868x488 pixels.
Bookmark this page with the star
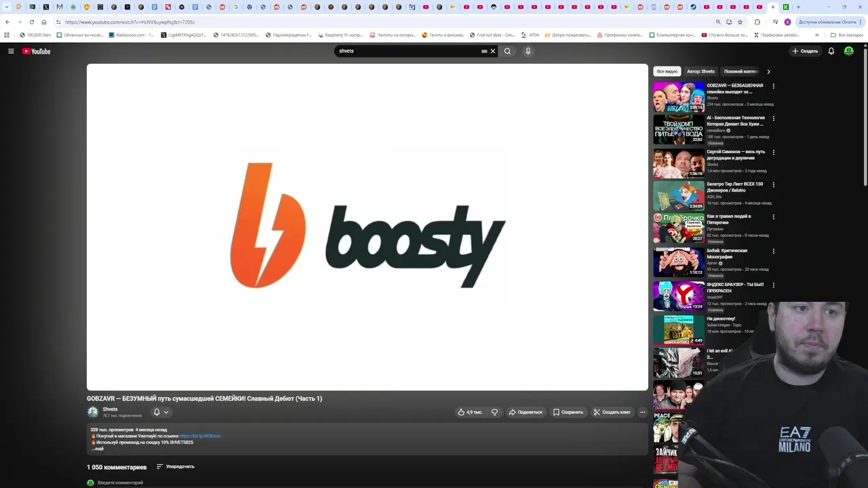(x=740, y=22)
